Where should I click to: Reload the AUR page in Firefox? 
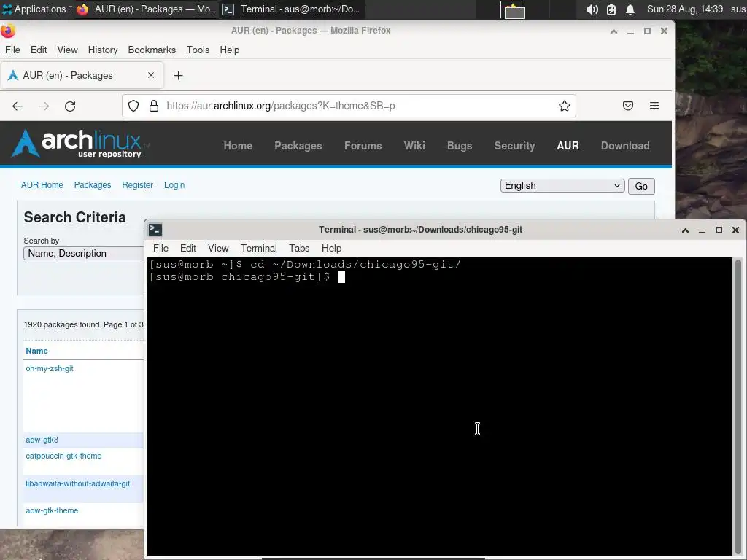coord(70,106)
